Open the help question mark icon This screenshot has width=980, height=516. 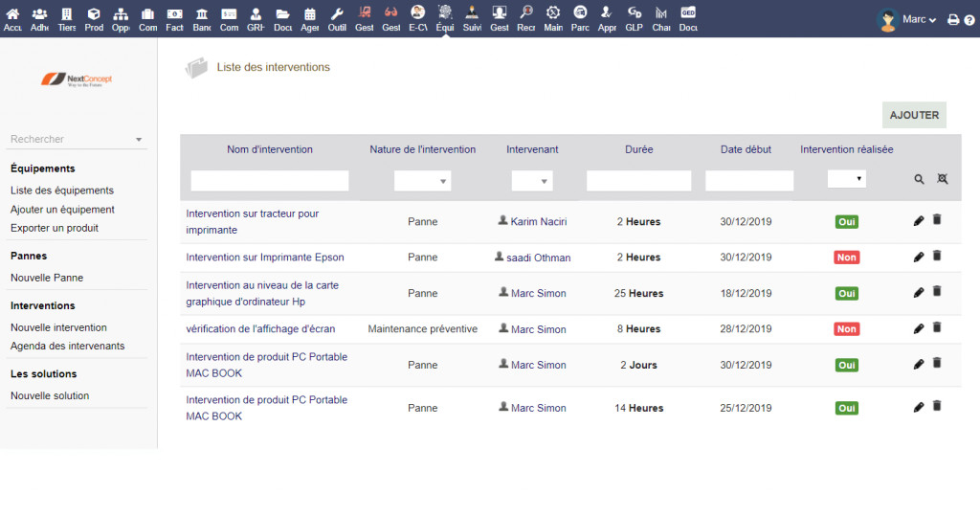[x=969, y=19]
